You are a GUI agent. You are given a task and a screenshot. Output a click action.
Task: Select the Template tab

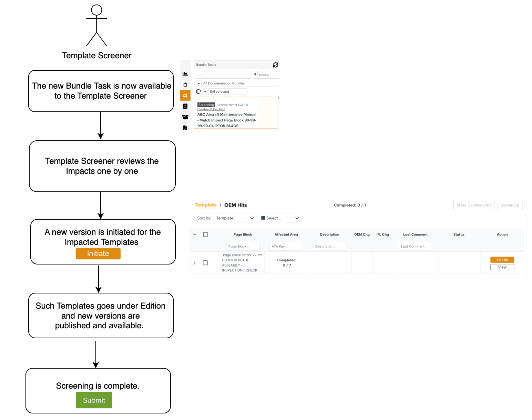click(x=205, y=205)
